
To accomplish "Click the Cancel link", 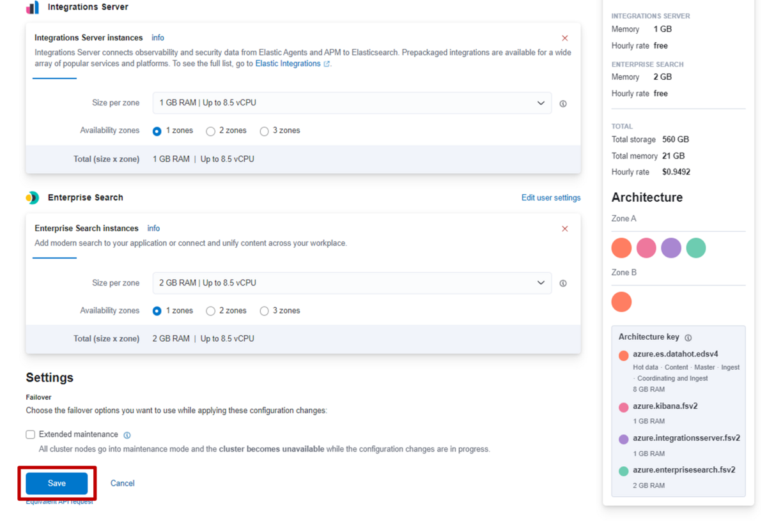I will point(122,483).
